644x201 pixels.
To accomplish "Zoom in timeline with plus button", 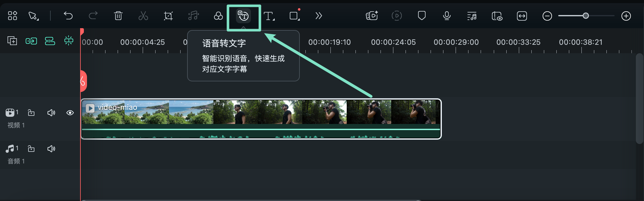I will (x=626, y=16).
